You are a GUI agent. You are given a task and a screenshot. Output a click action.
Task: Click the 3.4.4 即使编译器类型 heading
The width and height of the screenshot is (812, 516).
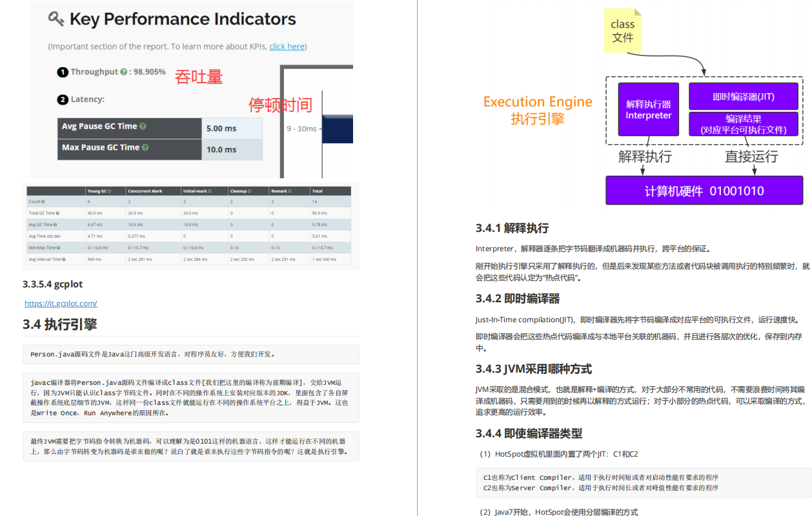coord(529,433)
